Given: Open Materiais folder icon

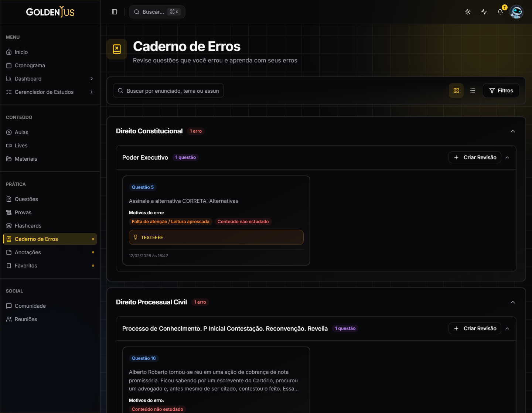Looking at the screenshot, I should tap(9, 159).
